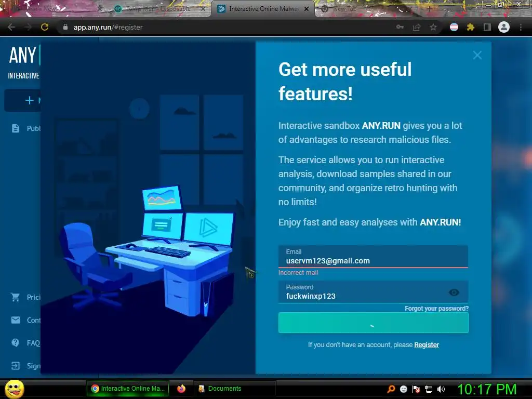Open Pricing cart icon in the sidebar
This screenshot has width=532, height=399.
pos(15,297)
